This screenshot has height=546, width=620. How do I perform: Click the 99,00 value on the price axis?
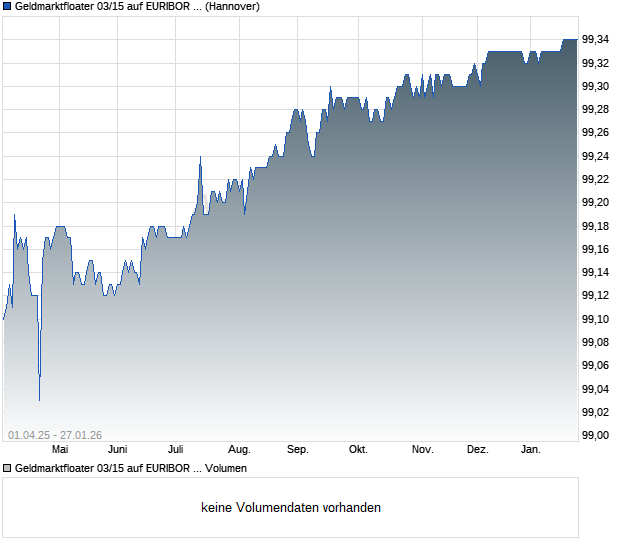[595, 435]
